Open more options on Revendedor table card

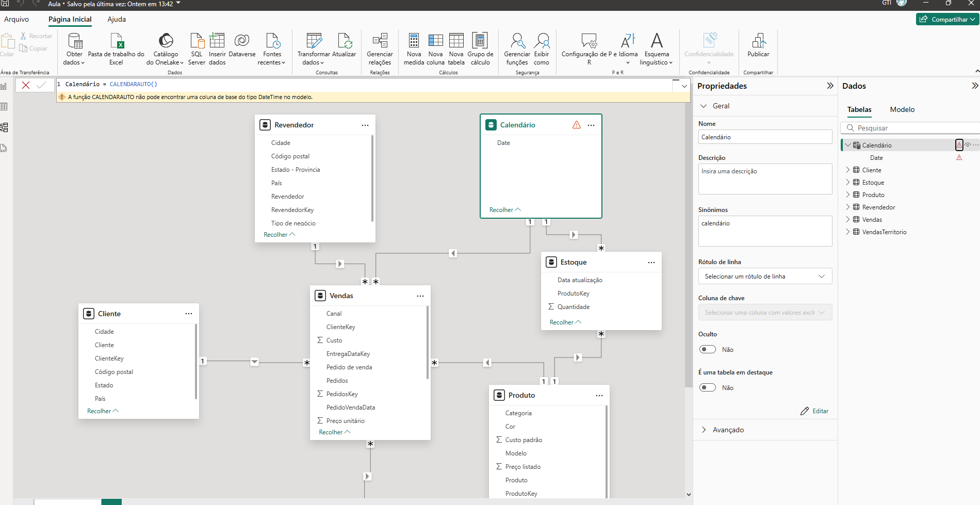coord(365,125)
